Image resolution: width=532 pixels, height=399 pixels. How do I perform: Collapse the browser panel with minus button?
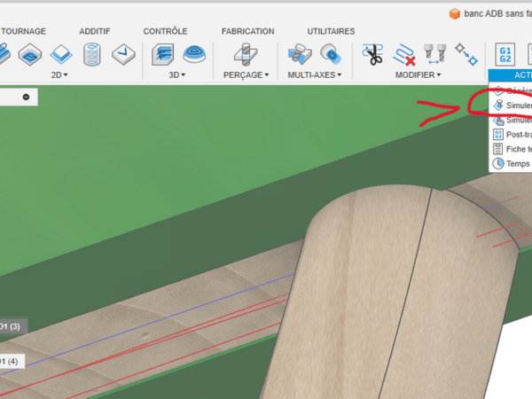click(27, 97)
